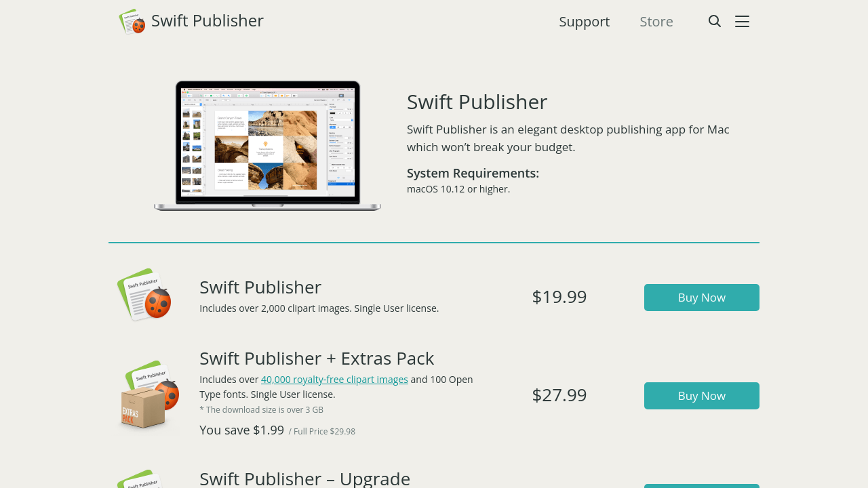Click the magnifier next to the menu icon
The image size is (868, 488).
pos(714,20)
